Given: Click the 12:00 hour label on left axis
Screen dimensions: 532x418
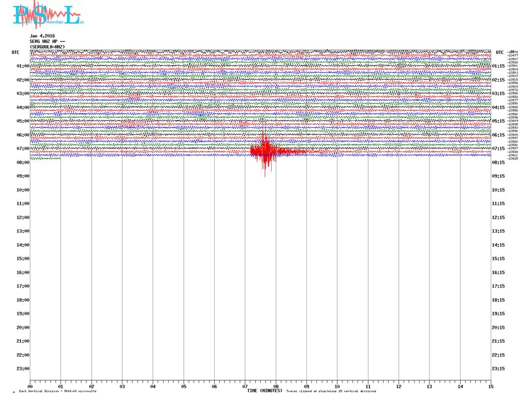Looking at the screenshot, I should [x=23, y=217].
